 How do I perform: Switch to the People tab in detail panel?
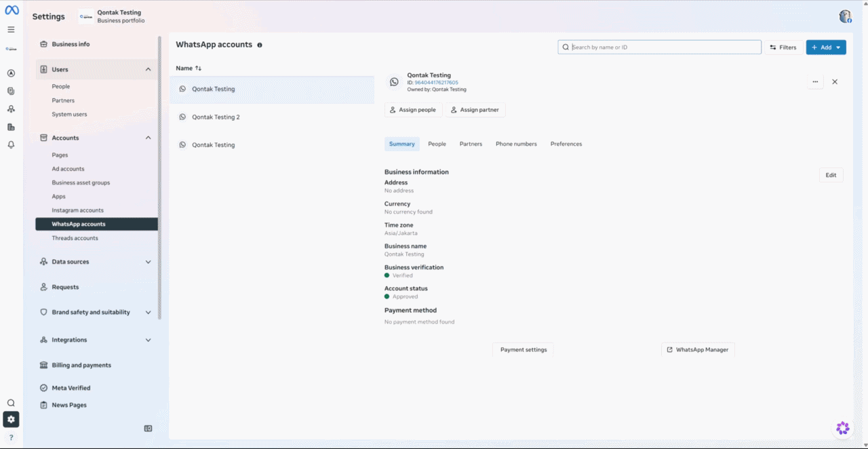click(437, 144)
